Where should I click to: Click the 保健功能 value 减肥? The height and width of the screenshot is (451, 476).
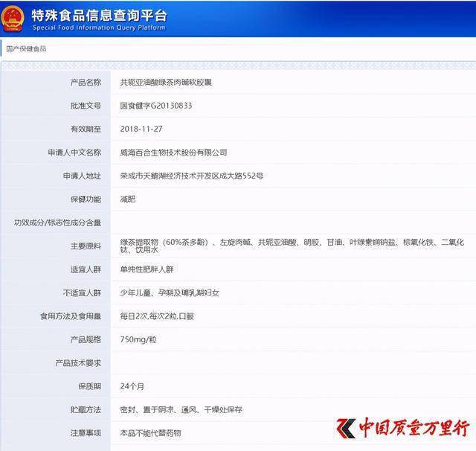(x=127, y=199)
